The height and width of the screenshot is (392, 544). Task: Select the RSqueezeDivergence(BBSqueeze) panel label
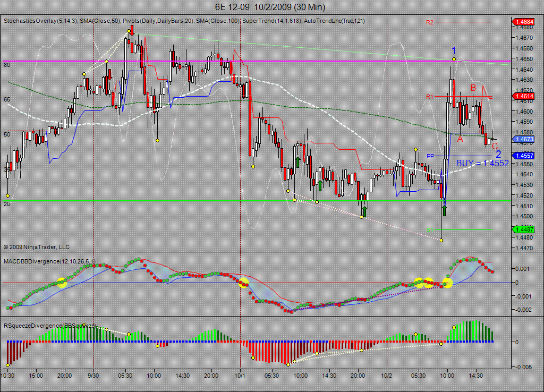(x=49, y=326)
